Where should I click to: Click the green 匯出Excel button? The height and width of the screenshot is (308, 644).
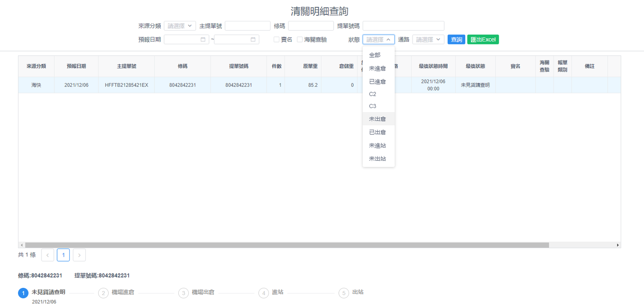pyautogui.click(x=483, y=40)
